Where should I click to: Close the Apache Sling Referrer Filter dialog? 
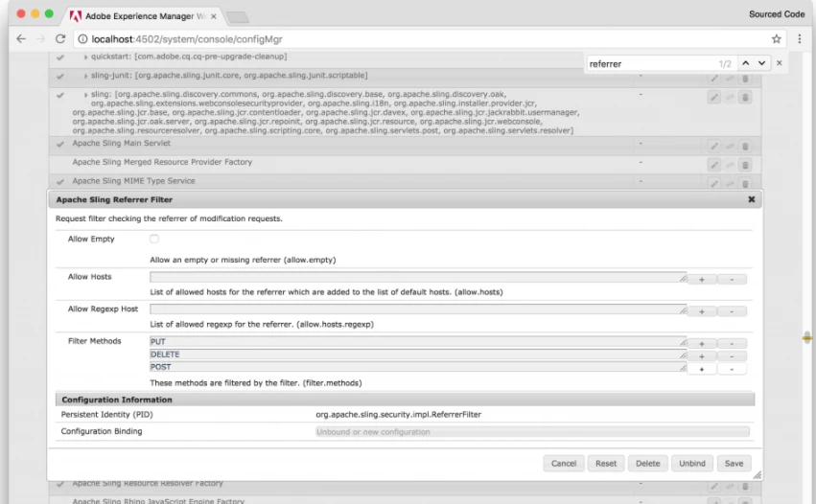pyautogui.click(x=751, y=199)
